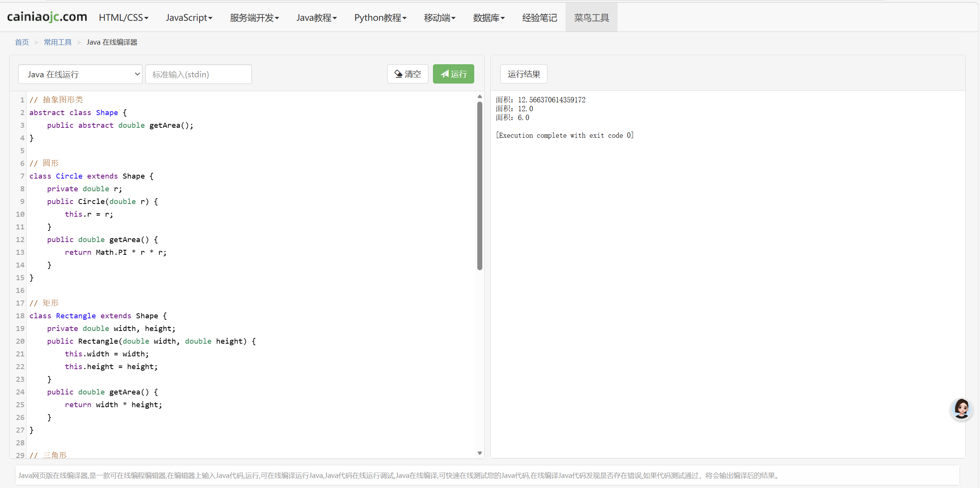
Task: Select the 运行结果 tab
Action: click(x=524, y=74)
